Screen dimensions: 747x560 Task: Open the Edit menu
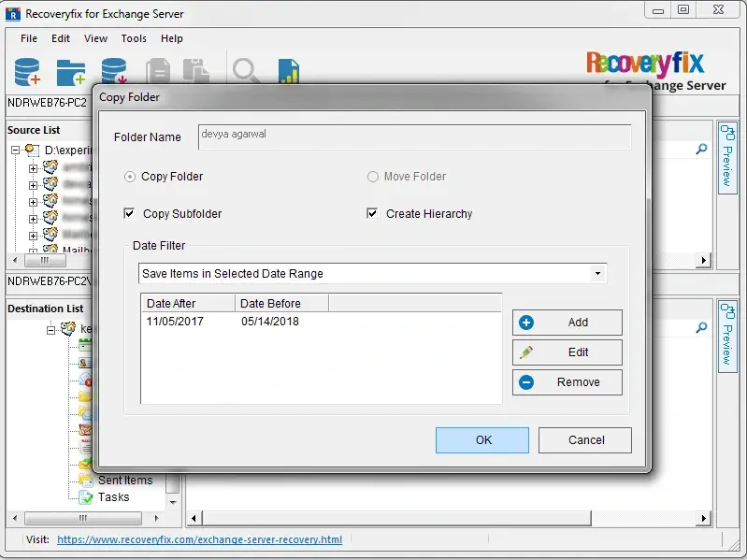pyautogui.click(x=61, y=38)
